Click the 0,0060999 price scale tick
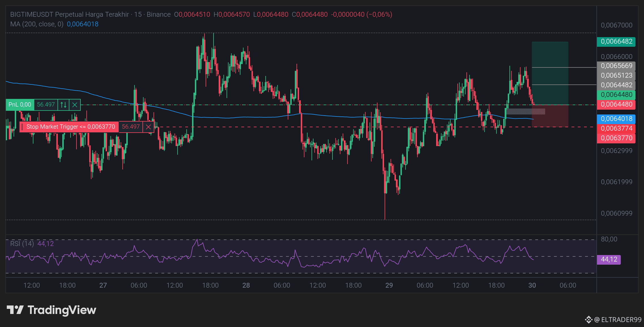 tap(617, 213)
